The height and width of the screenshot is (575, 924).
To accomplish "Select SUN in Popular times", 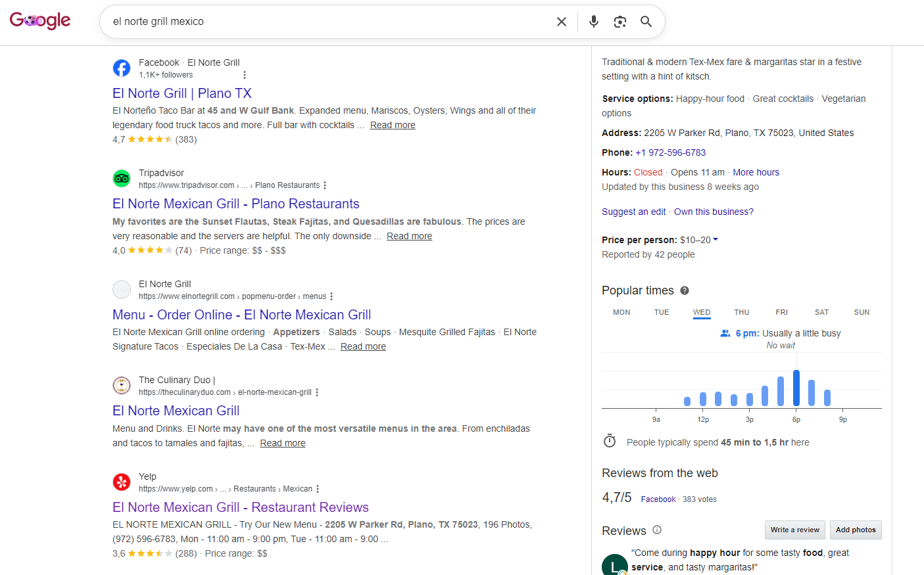I will [862, 312].
